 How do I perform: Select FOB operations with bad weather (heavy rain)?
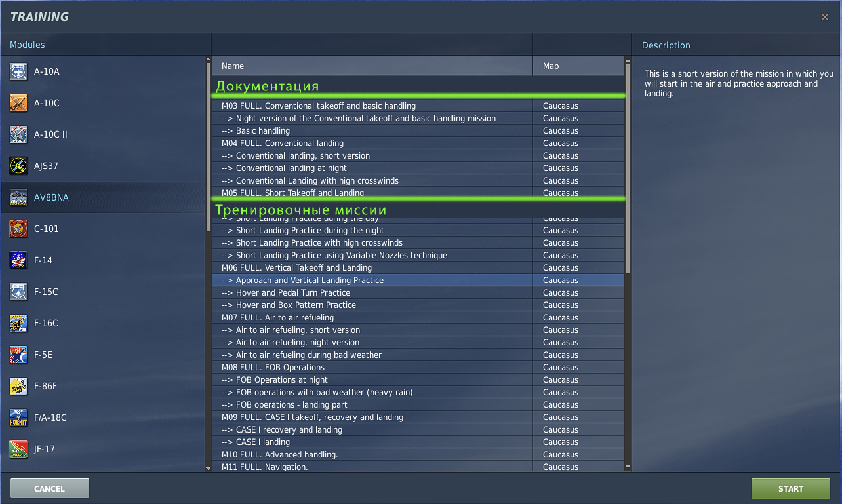[418, 392]
